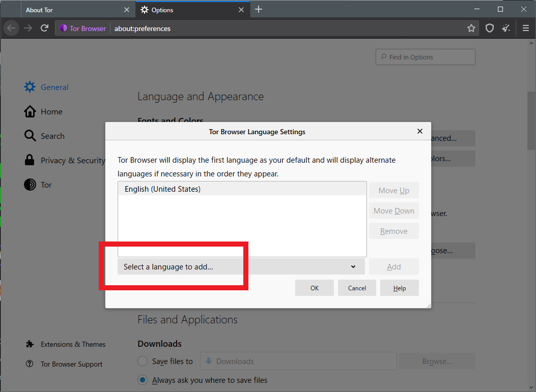Select 'Always ask you where to save files'
The width and height of the screenshot is (536, 392).
pos(143,380)
